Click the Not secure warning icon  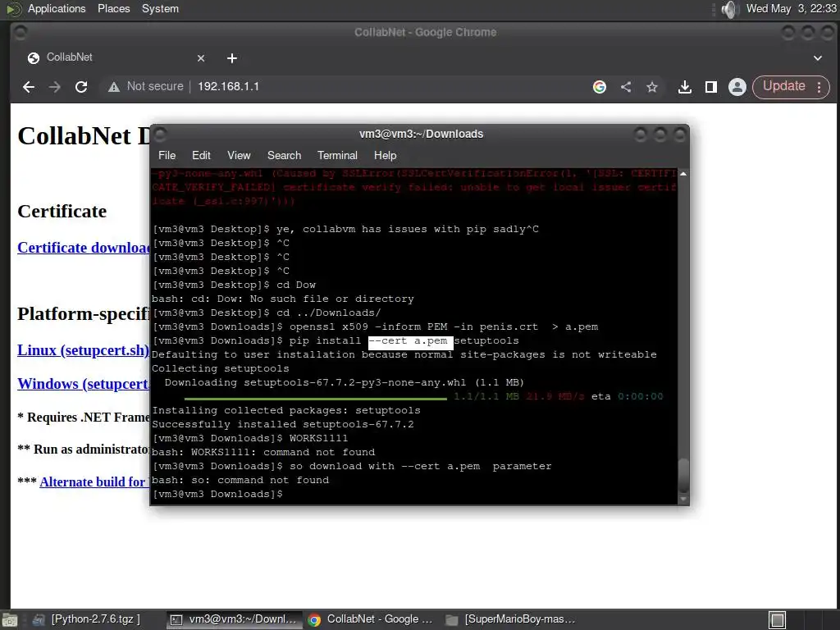pyautogui.click(x=113, y=87)
